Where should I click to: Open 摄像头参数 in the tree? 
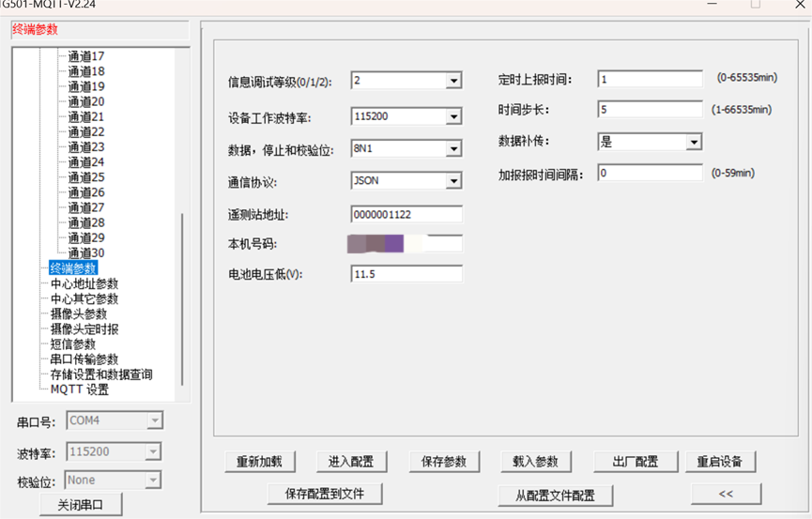click(79, 314)
